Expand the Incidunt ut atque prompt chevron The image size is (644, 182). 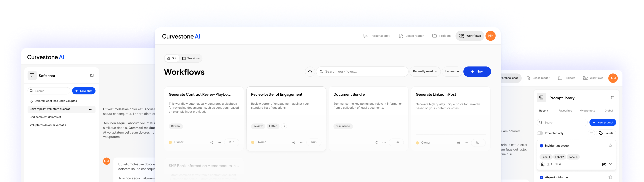tap(611, 164)
